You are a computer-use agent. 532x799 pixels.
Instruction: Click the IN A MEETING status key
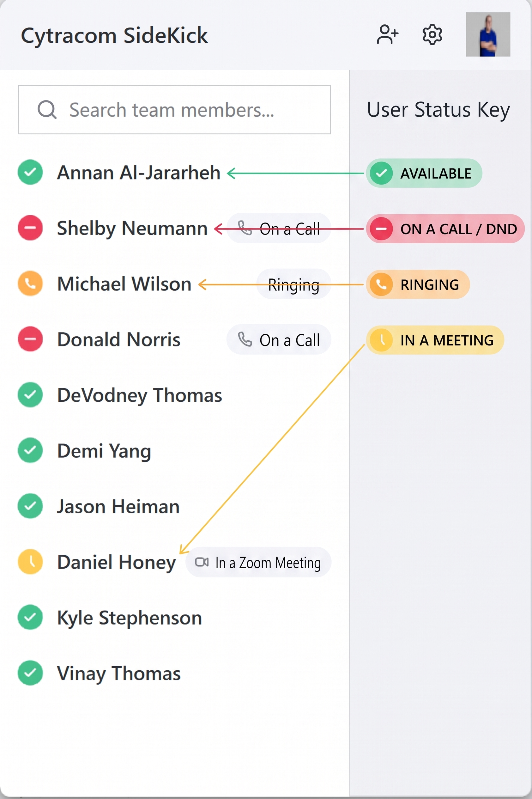coord(435,340)
